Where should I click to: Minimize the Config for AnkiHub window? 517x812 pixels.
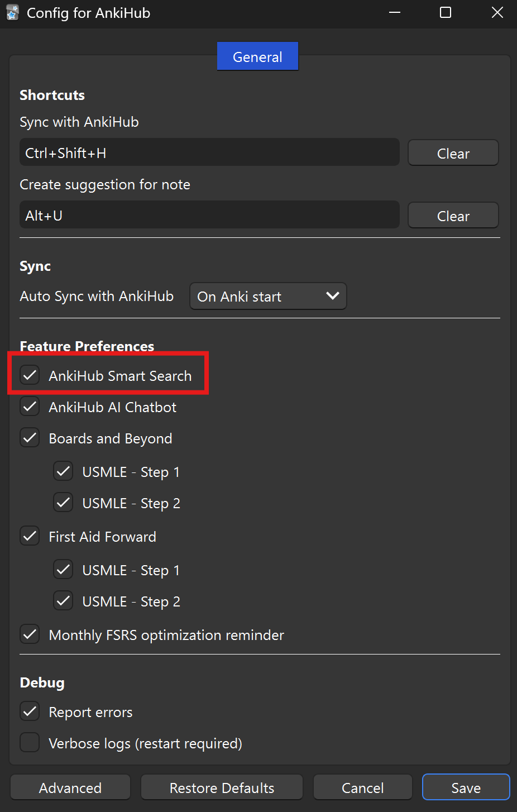[x=395, y=13]
